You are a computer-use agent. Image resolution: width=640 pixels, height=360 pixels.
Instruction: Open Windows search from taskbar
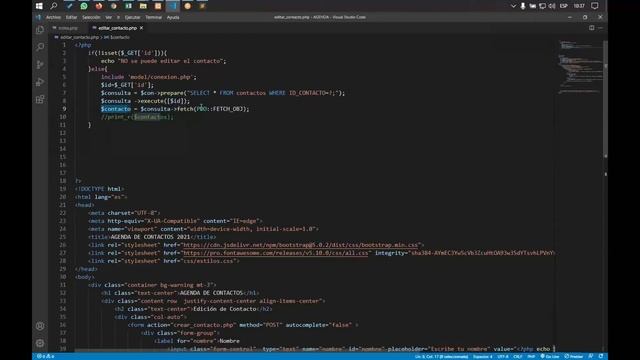[53, 6]
